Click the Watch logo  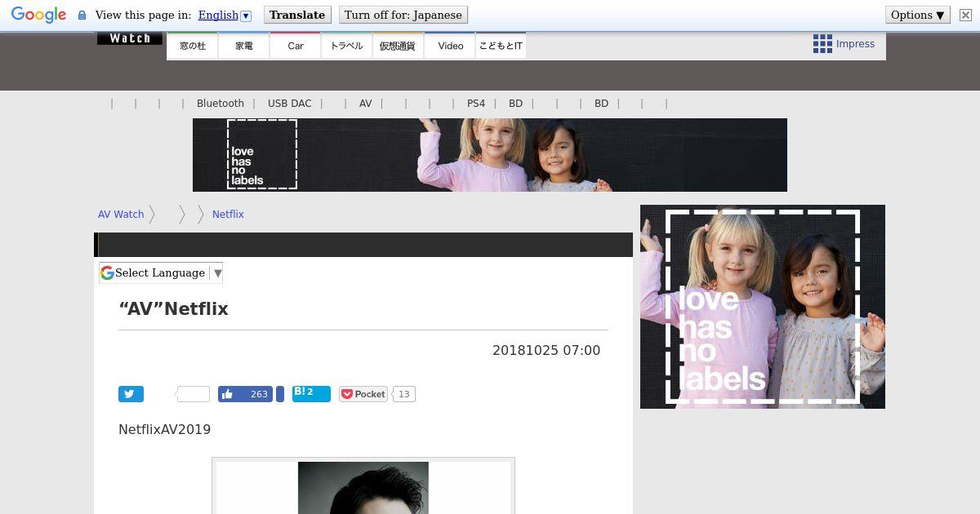point(130,38)
